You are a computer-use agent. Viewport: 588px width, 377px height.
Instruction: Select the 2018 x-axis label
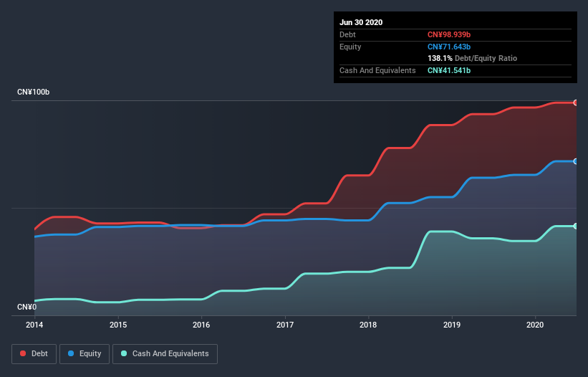[368, 325]
